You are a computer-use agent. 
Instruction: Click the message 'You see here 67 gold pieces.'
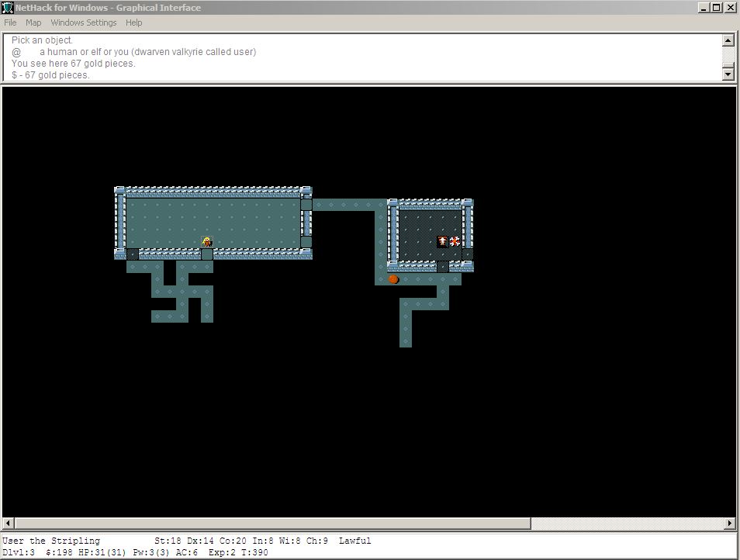coord(73,64)
